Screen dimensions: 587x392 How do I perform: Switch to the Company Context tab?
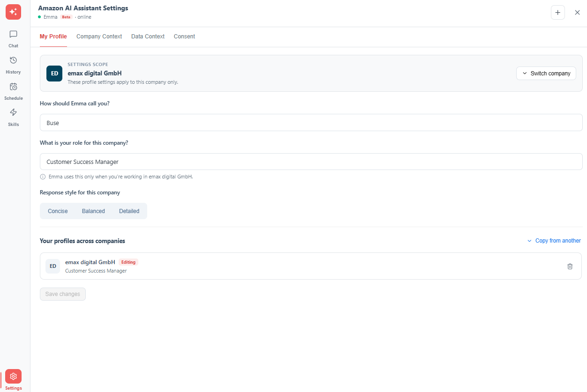[99, 37]
